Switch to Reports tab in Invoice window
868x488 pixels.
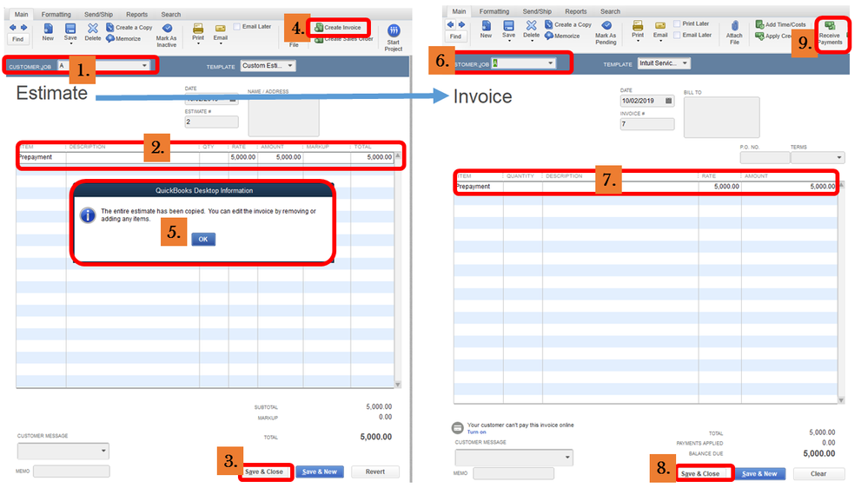click(576, 11)
